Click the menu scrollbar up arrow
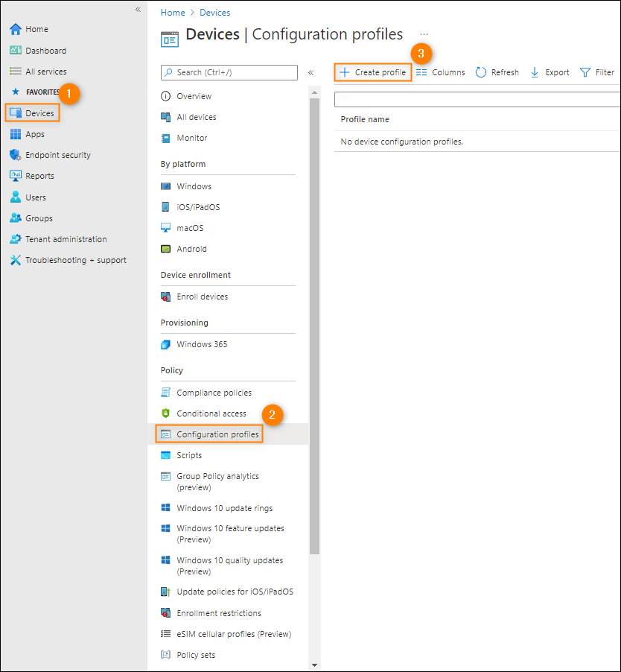This screenshot has width=621, height=672. [315, 92]
